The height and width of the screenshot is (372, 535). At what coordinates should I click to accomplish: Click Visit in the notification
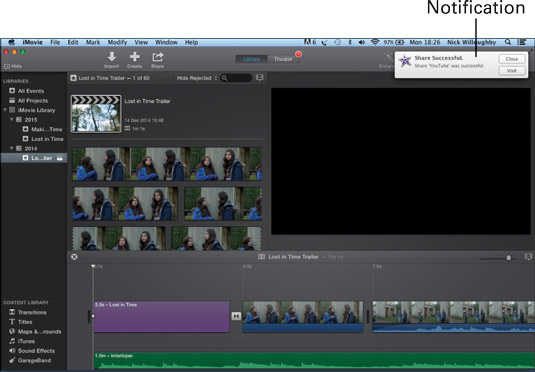click(511, 71)
